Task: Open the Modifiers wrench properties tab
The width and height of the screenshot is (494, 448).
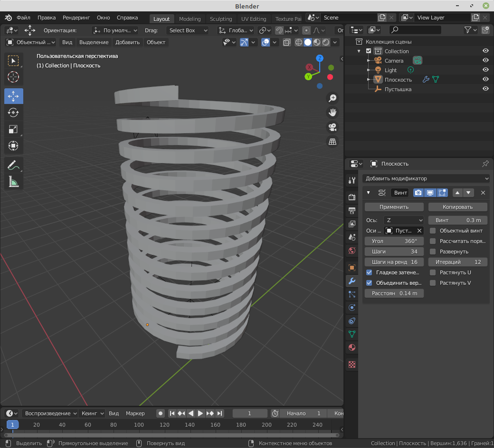Action: pos(352,280)
